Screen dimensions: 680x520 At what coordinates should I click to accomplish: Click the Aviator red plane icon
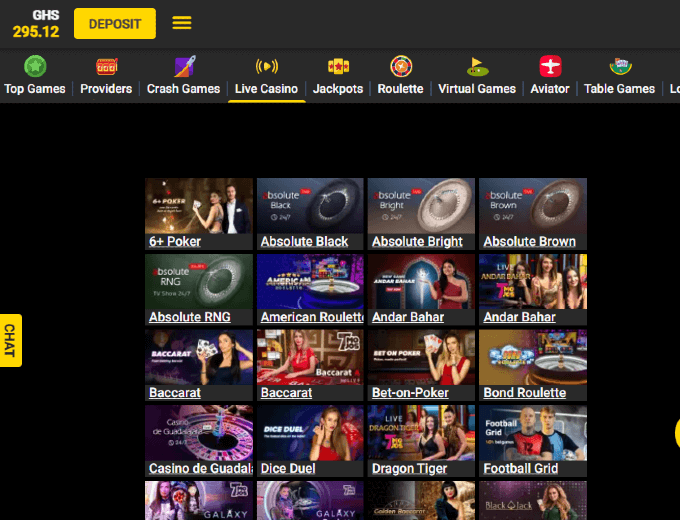[x=550, y=66]
